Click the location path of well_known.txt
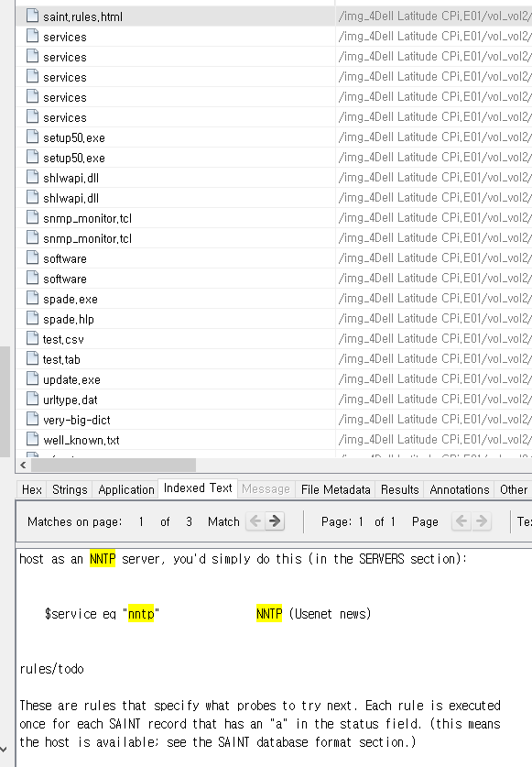 434,439
